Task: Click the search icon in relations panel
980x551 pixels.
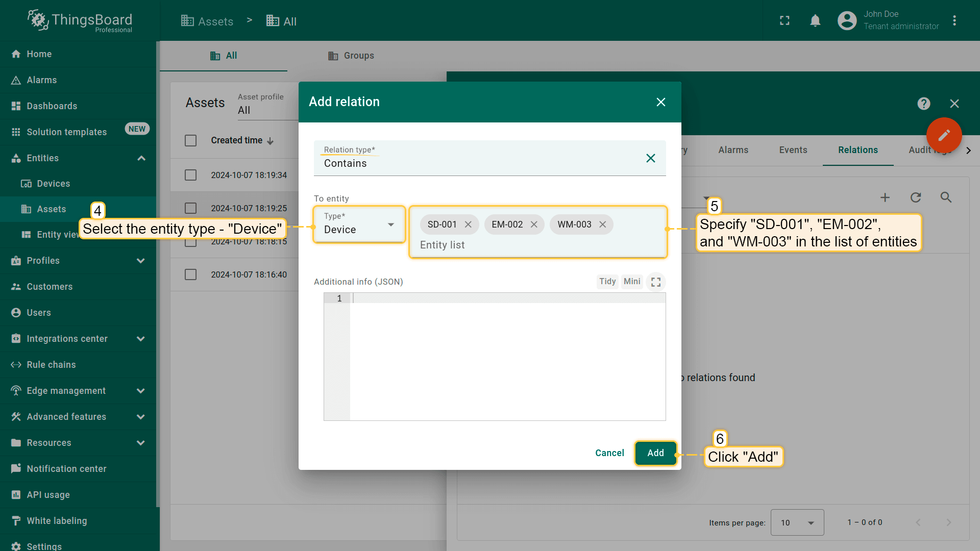Action: coord(946,197)
